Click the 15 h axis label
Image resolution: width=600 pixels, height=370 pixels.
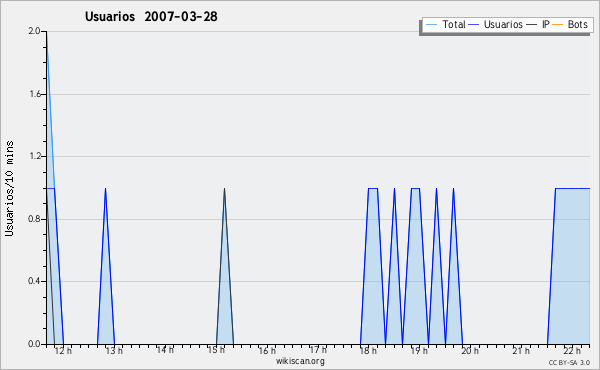pyautogui.click(x=216, y=349)
